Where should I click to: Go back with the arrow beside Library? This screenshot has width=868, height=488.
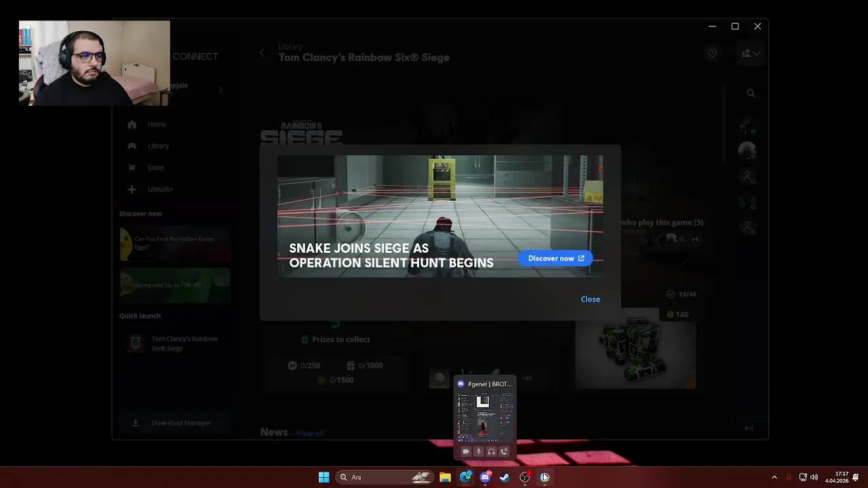tap(262, 53)
